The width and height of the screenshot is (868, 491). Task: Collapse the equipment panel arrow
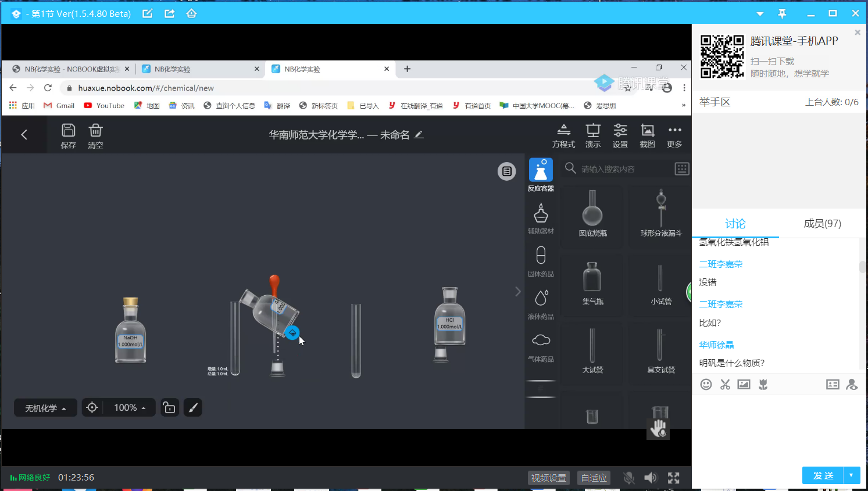pos(518,292)
